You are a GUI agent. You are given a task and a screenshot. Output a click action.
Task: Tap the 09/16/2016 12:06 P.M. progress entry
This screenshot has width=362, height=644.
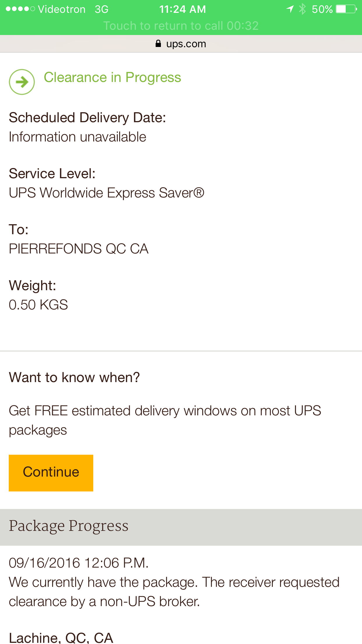[x=79, y=563]
